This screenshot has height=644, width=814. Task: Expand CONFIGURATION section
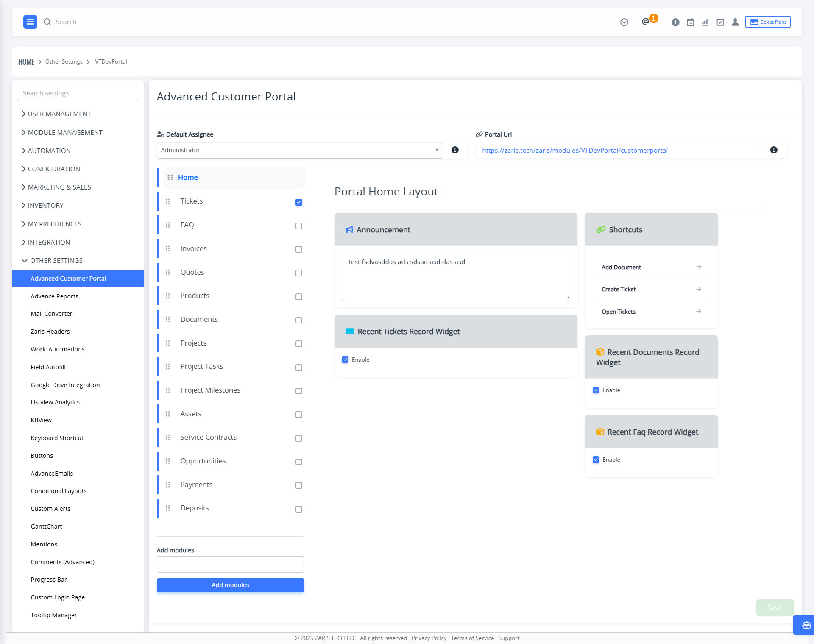51,169
